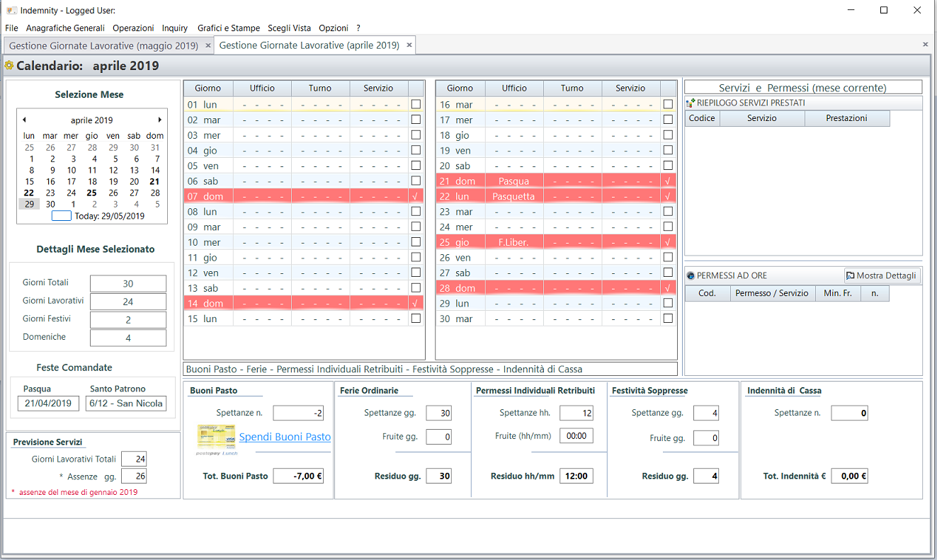Uncheck the 14 dom row checkbox

point(416,303)
